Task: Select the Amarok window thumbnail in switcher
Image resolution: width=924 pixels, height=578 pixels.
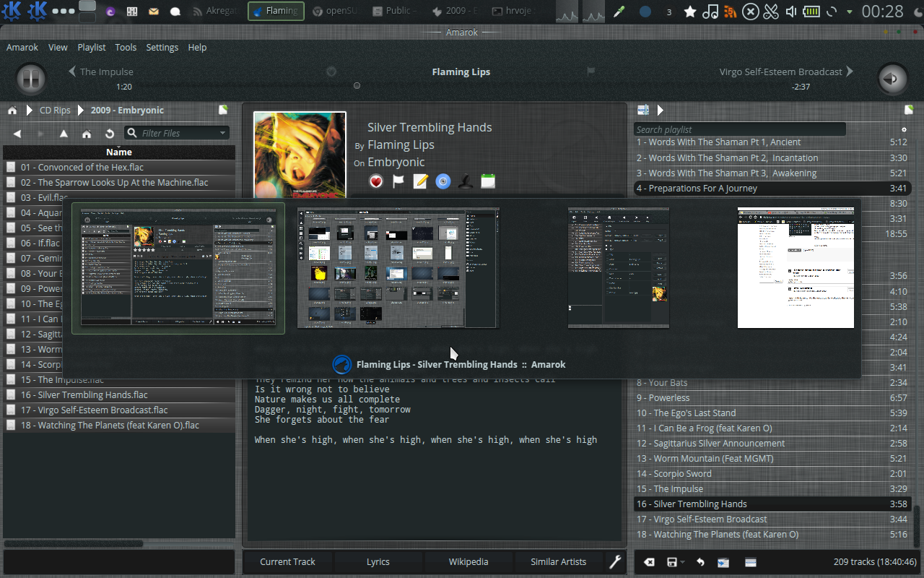Action: click(178, 268)
